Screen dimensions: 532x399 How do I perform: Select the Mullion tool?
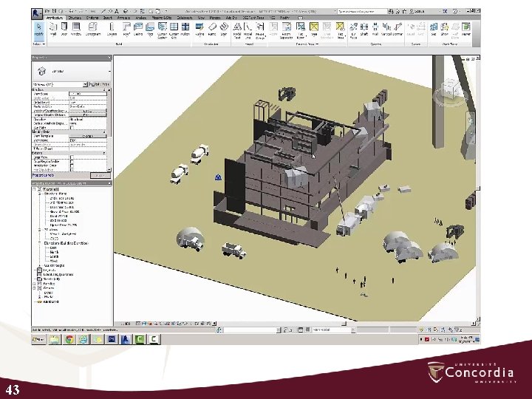pyautogui.click(x=185, y=29)
